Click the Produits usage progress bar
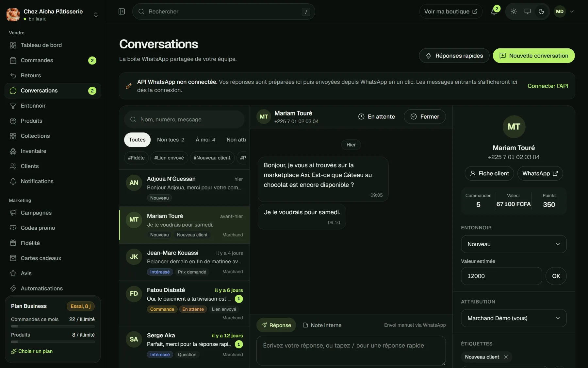 click(53, 342)
